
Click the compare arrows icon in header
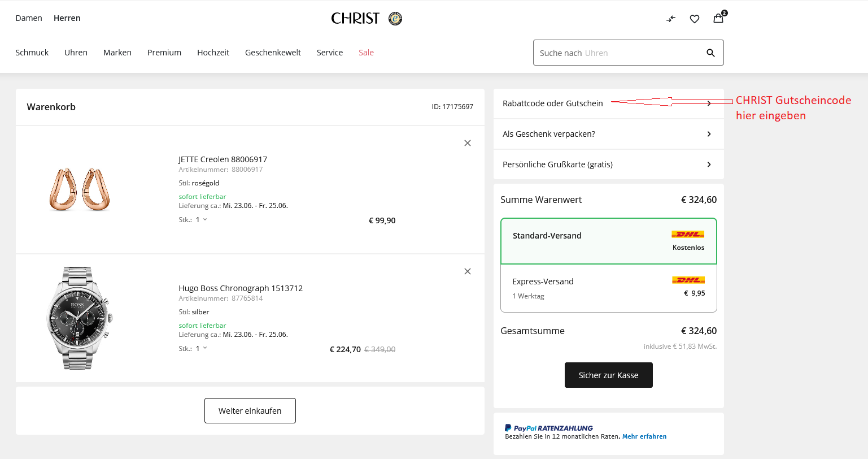click(x=671, y=19)
